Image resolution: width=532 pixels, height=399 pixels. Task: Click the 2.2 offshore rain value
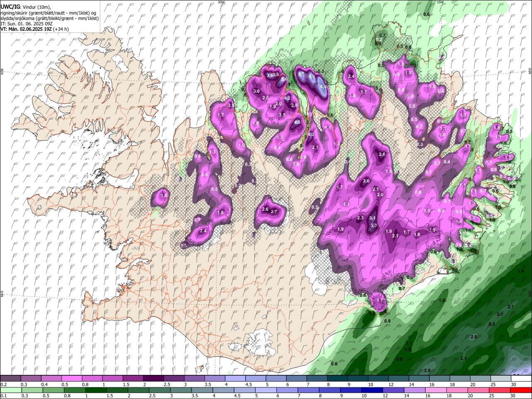492,323
